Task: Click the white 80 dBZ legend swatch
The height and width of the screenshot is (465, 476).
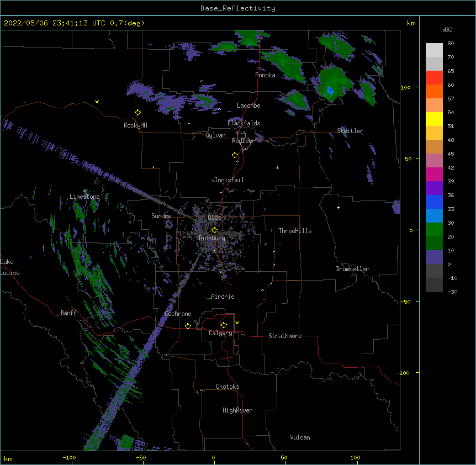Action: (434, 50)
